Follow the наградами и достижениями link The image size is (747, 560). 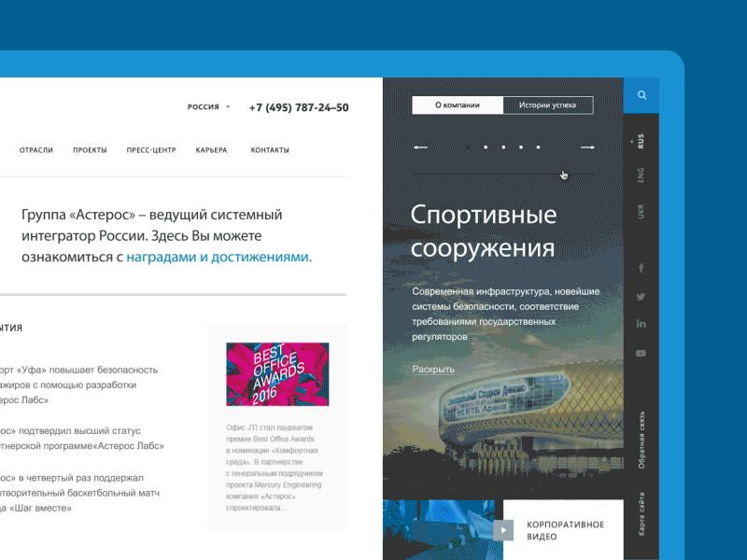click(x=218, y=258)
